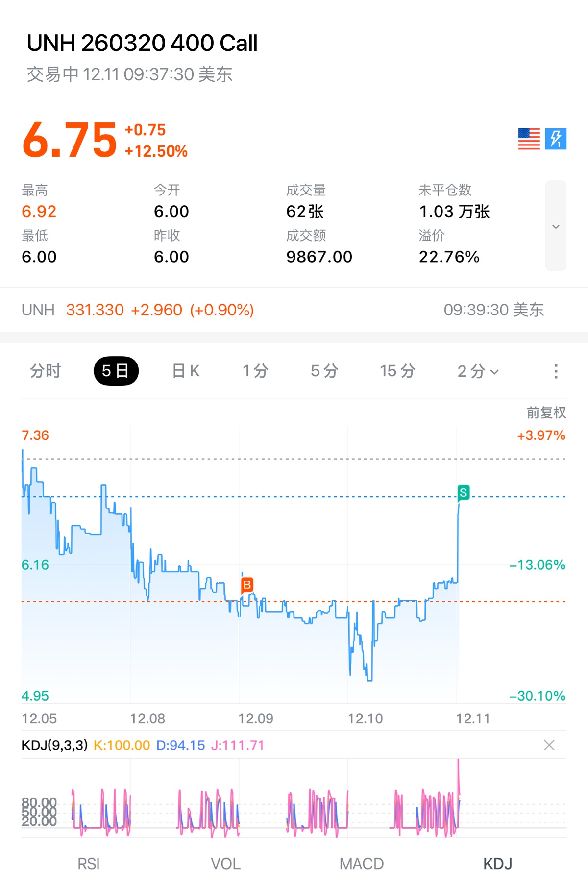Select the 5日 chart tab
The width and height of the screenshot is (588, 895).
(x=116, y=371)
